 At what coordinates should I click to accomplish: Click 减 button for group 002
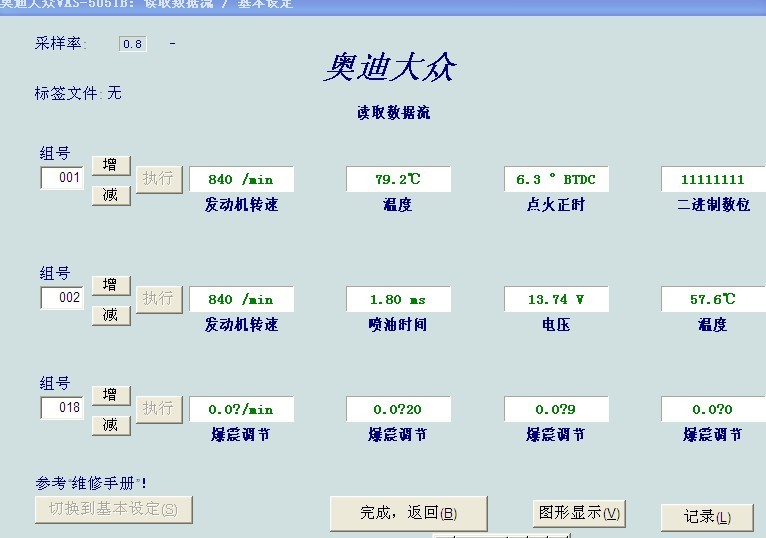point(111,315)
